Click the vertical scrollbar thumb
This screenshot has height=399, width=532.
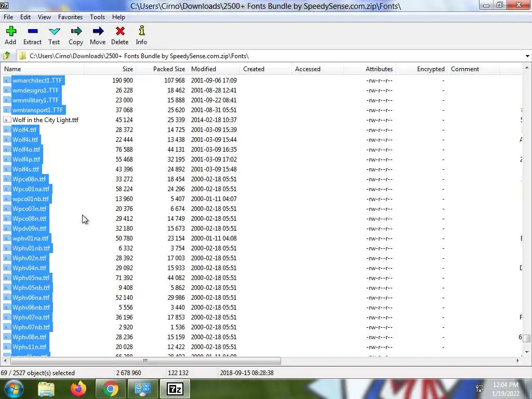pyautogui.click(x=527, y=338)
